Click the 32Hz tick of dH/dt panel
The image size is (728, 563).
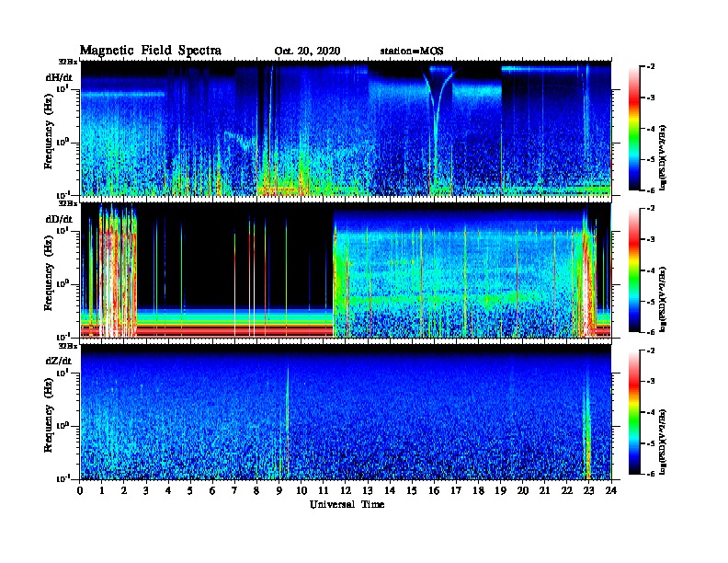(68, 61)
